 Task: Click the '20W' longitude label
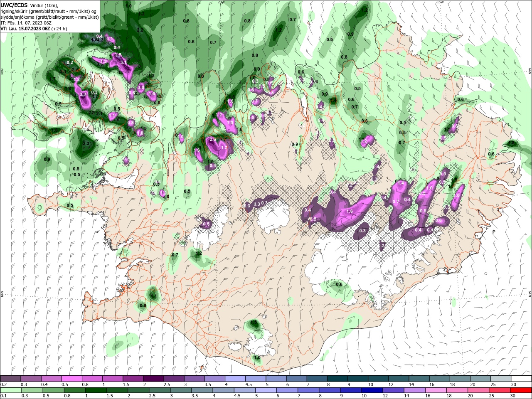[221, 2]
